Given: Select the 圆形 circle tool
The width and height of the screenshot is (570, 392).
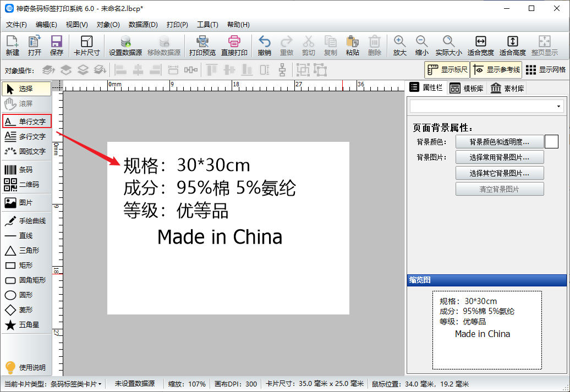Looking at the screenshot, I should (x=26, y=295).
